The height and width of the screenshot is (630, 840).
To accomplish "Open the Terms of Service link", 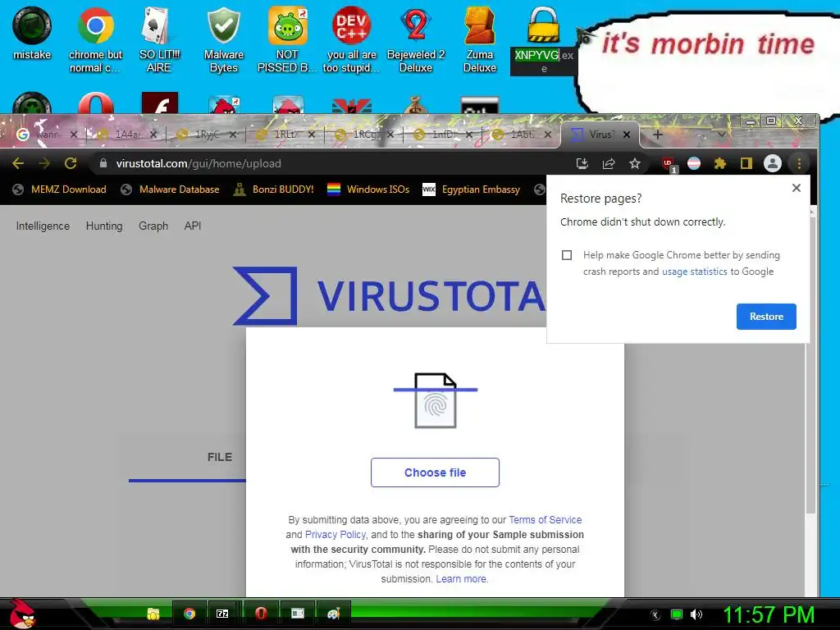I will (x=545, y=519).
